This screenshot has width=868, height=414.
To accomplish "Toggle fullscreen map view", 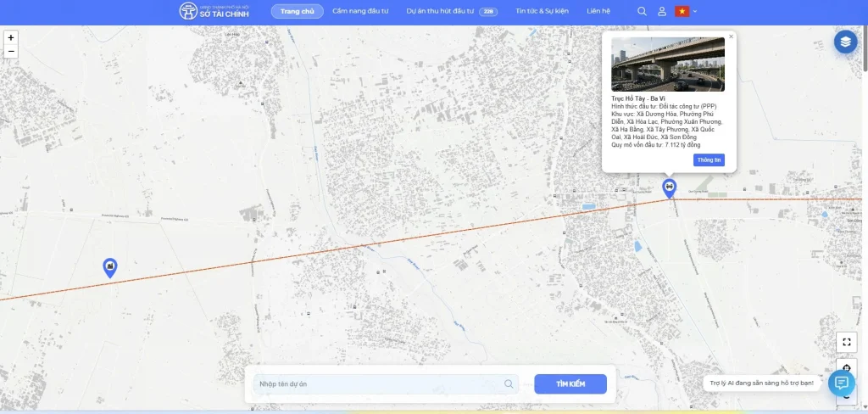I will coord(847,342).
